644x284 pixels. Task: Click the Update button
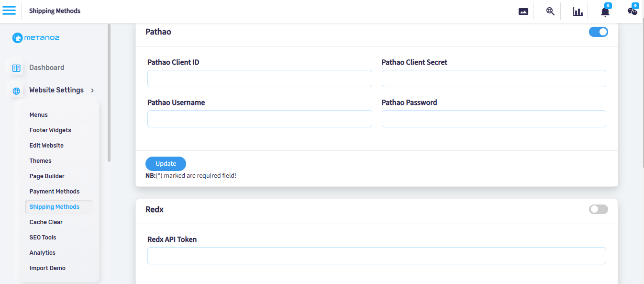point(166,164)
